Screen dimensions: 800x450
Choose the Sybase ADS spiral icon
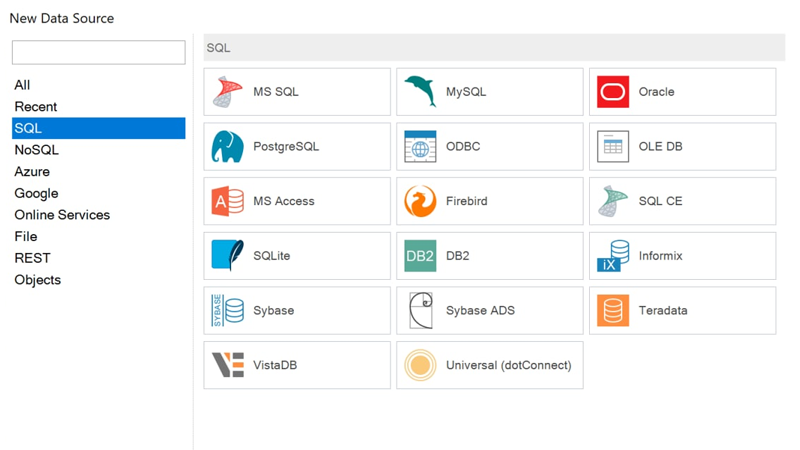[x=420, y=310]
